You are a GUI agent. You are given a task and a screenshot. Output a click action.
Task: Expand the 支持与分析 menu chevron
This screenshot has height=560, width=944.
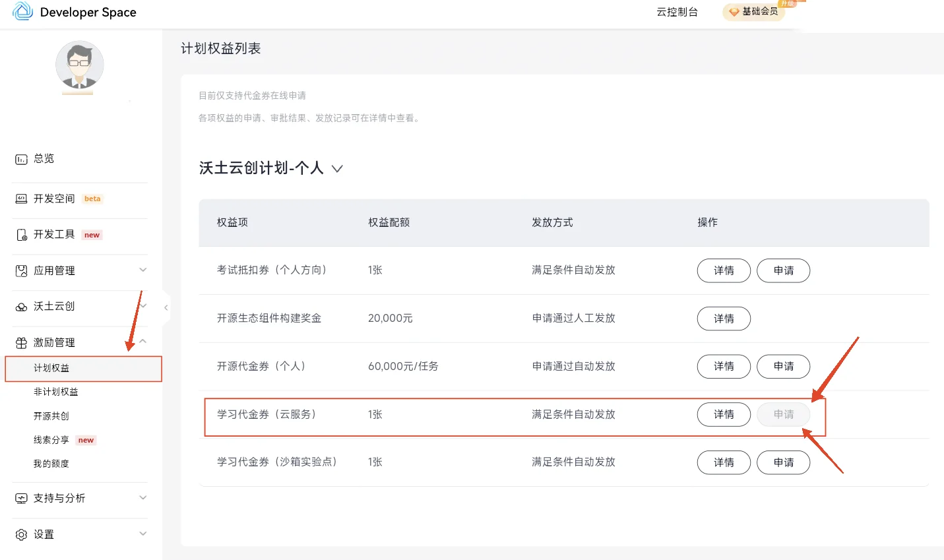(142, 498)
